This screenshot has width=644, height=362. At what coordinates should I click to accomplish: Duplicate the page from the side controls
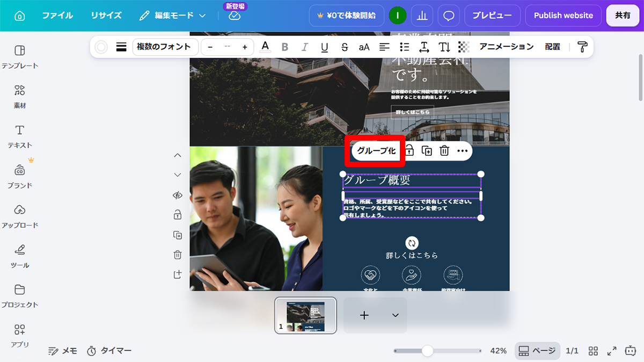coord(178,235)
